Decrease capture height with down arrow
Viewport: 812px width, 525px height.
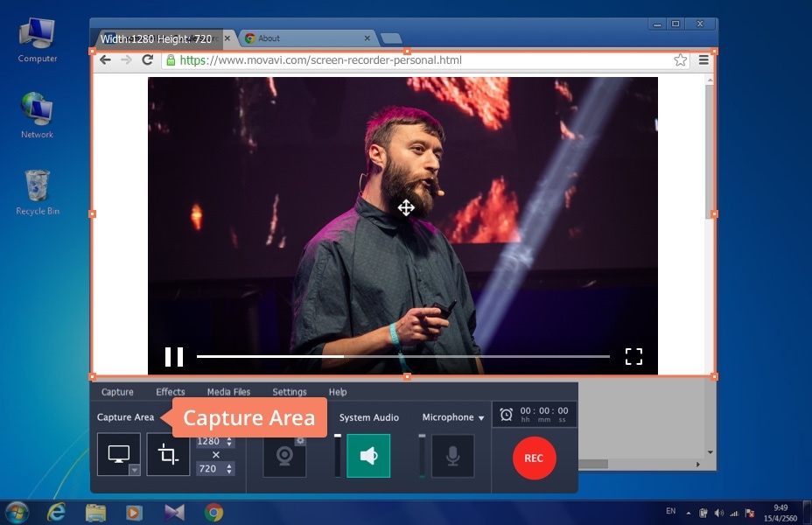tap(229, 472)
